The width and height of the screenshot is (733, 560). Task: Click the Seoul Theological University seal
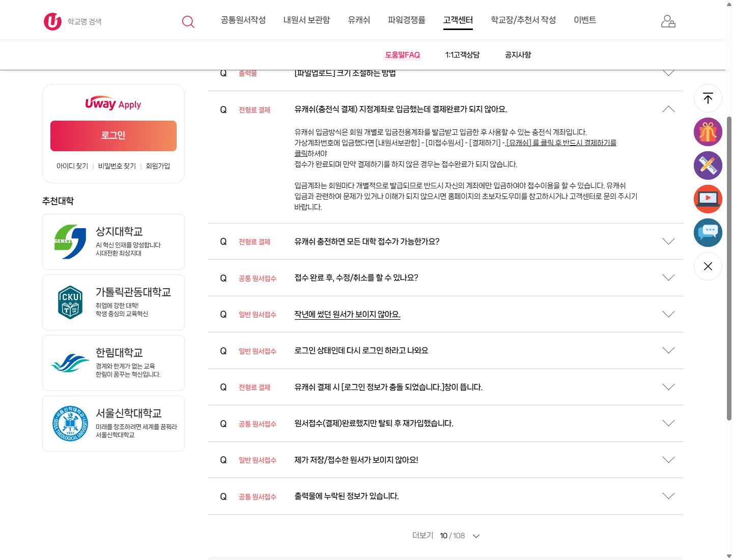pos(70,424)
